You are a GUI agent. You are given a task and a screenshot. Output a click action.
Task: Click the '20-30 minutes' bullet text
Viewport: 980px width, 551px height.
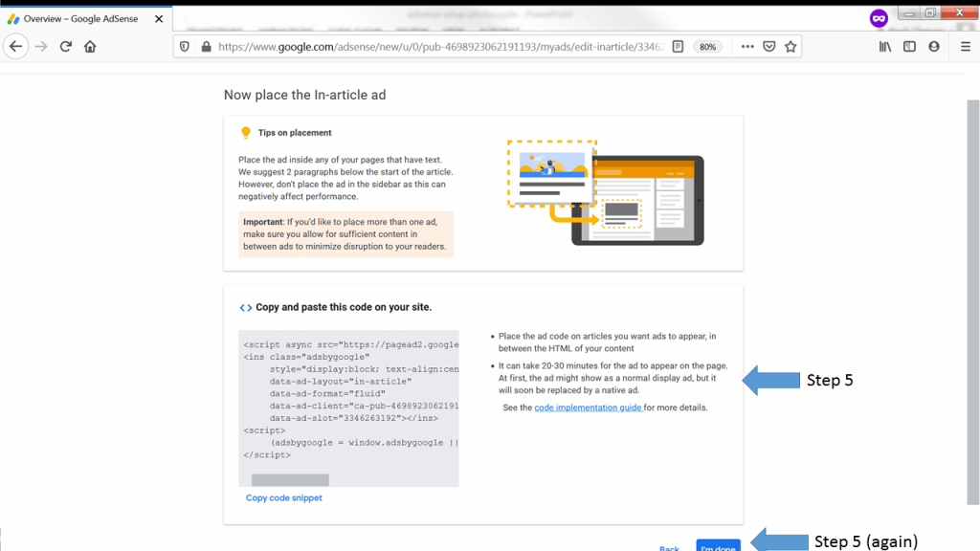[612, 378]
